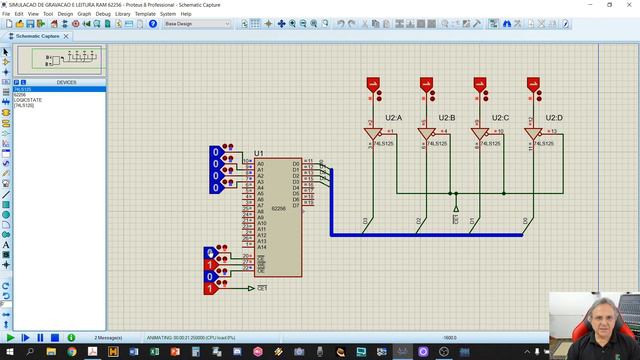Toggle the logic state on OE pin 22
Viewport: 640px width, 360px height.
tap(210, 277)
